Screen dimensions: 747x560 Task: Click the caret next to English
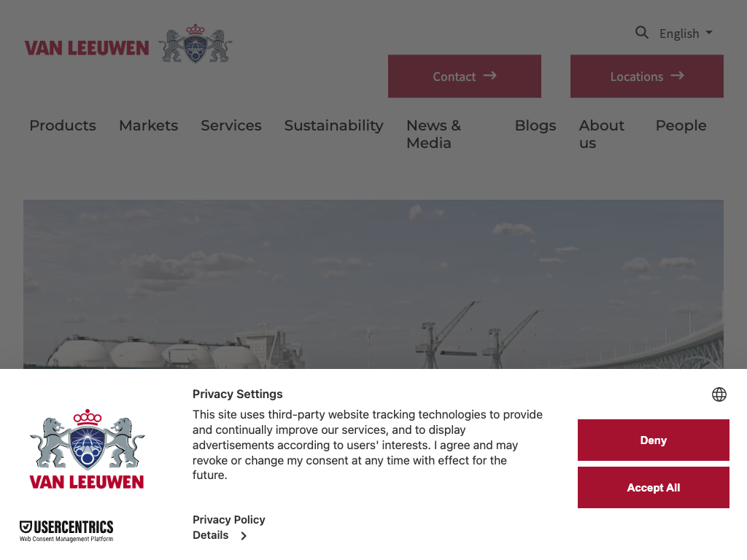(709, 33)
